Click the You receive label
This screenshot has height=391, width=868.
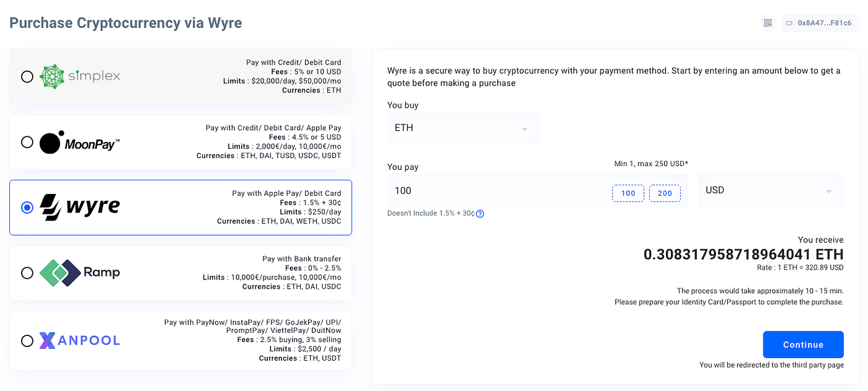(820, 240)
